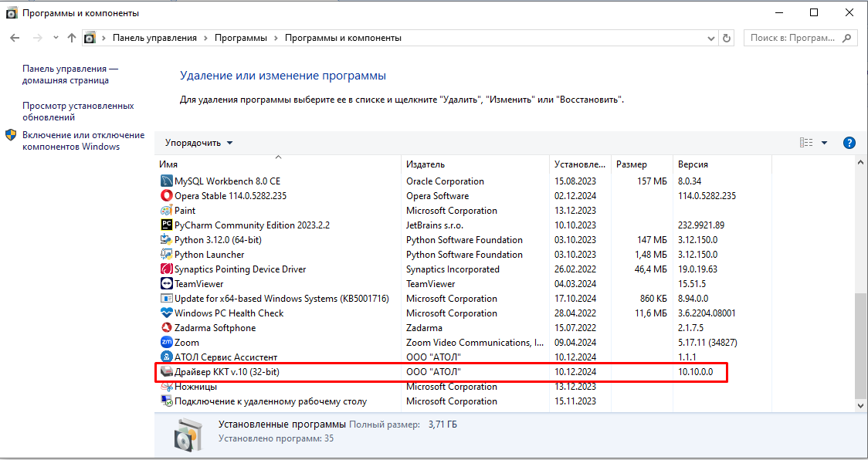Sort the list by the Версия column
Screen dimensions: 868x460
[x=693, y=164]
